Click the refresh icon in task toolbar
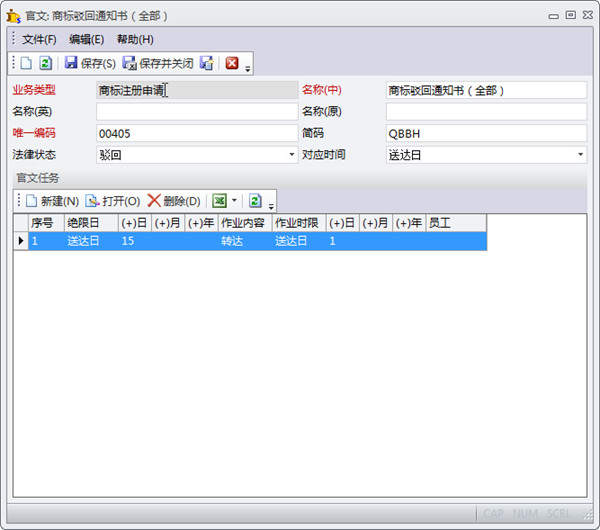The image size is (600, 530). click(x=255, y=201)
